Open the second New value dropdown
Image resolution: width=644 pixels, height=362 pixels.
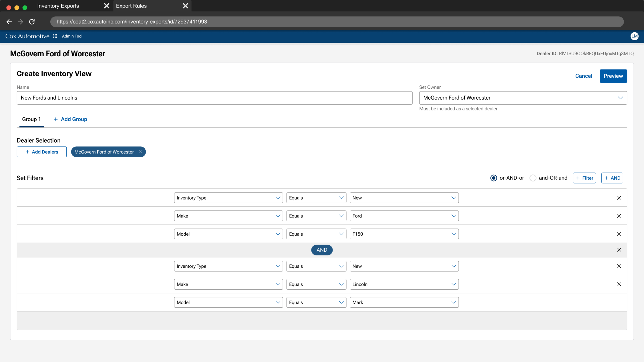pos(404,266)
